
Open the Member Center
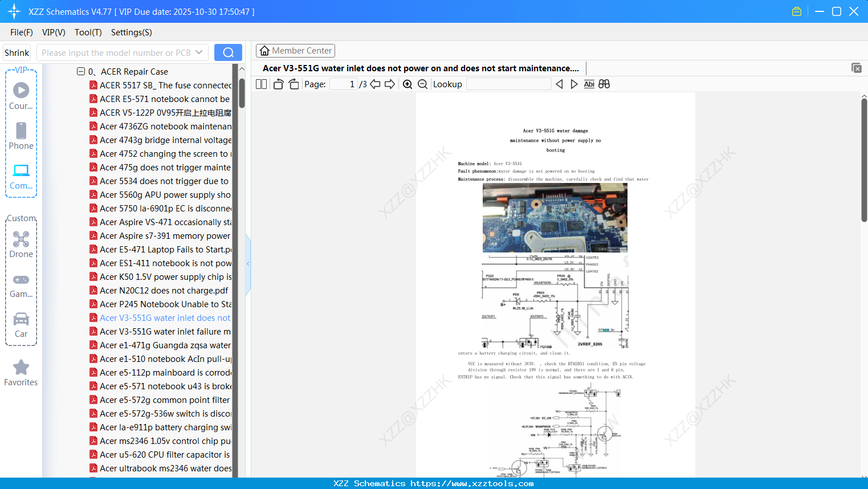point(295,51)
